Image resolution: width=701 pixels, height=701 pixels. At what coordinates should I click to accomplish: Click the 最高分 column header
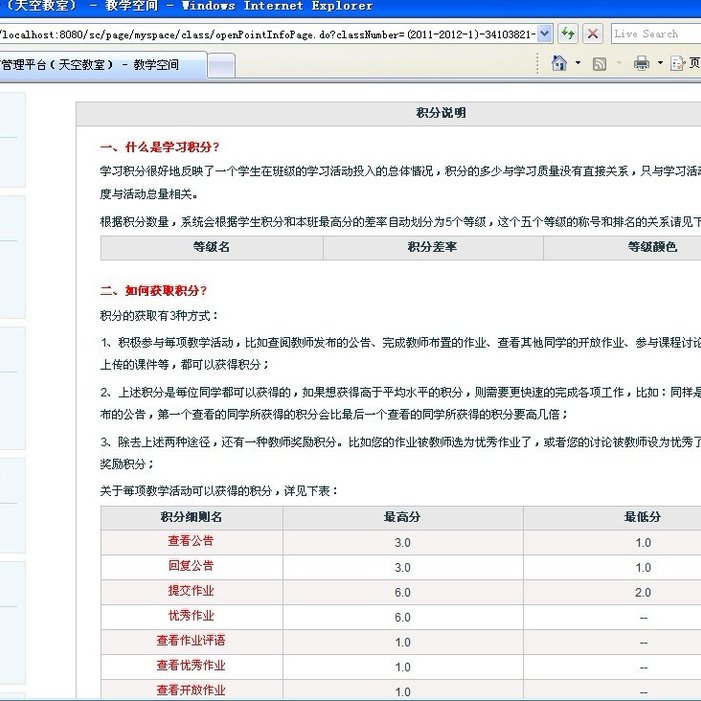[402, 517]
